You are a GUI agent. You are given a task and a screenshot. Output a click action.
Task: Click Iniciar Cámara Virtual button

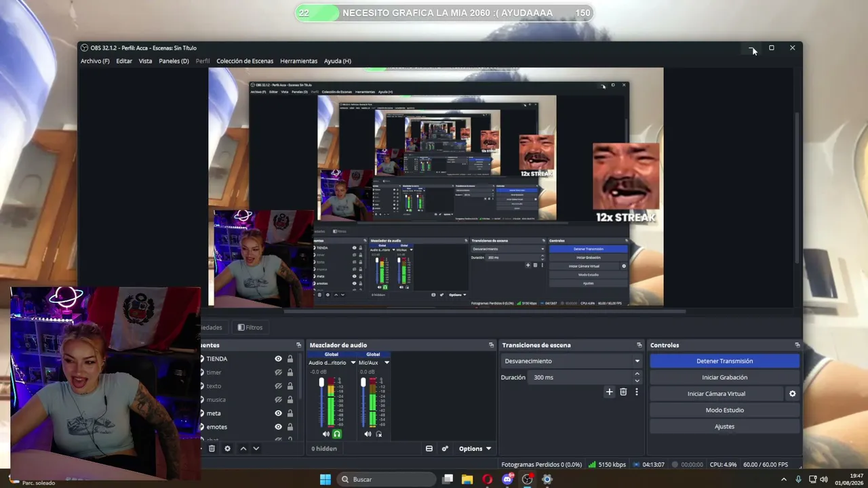coord(716,394)
